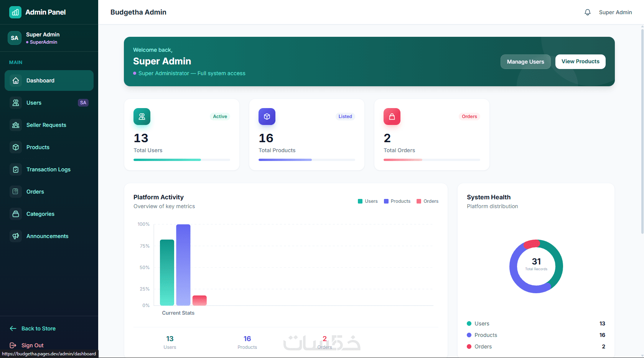Click the Categories sidebar icon
Image resolution: width=644 pixels, height=358 pixels.
(x=16, y=214)
